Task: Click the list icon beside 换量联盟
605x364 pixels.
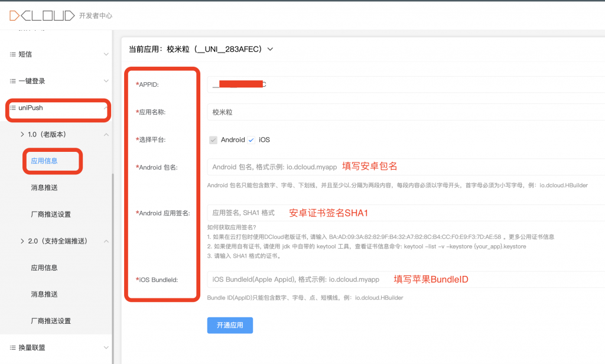Action: click(x=12, y=347)
